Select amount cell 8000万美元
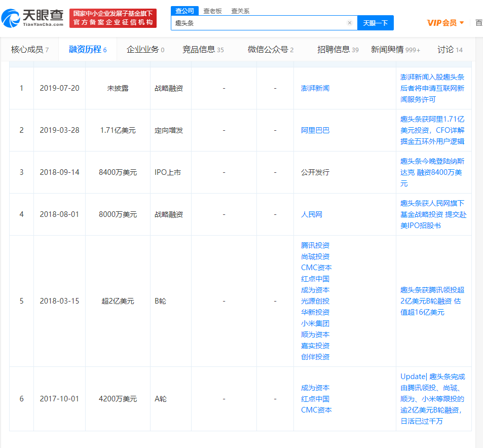The image size is (483, 448). 118,214
